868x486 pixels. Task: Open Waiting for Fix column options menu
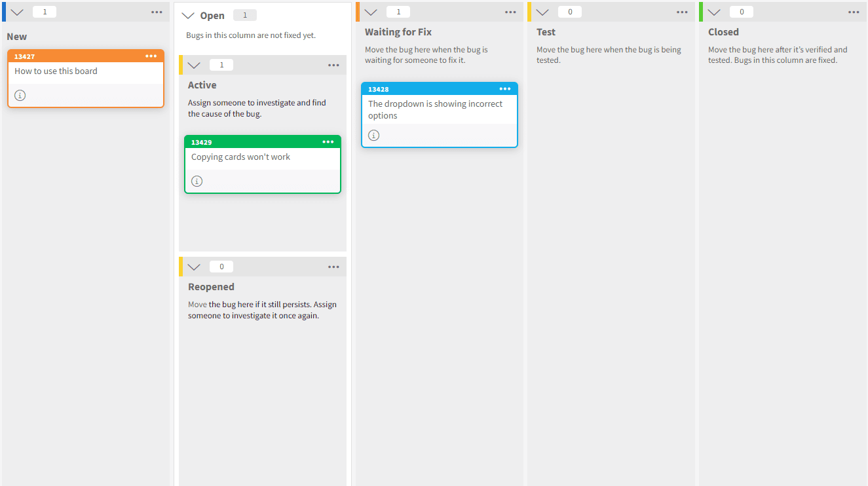(510, 12)
